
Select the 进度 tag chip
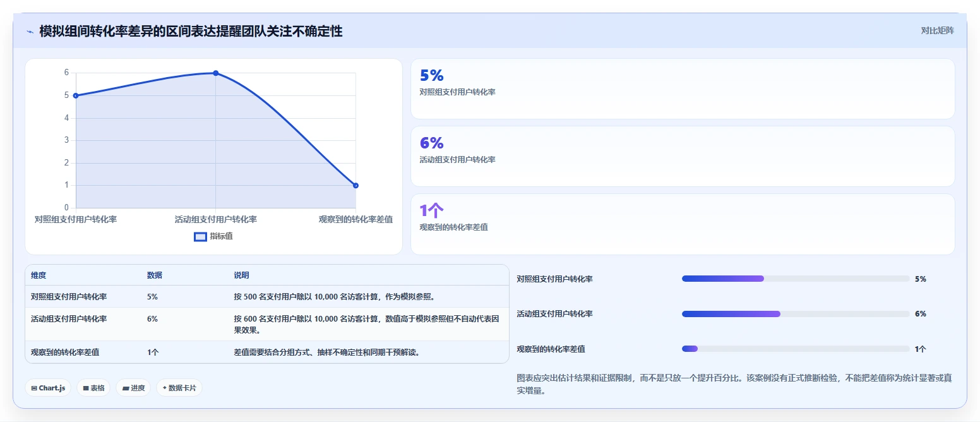point(133,388)
